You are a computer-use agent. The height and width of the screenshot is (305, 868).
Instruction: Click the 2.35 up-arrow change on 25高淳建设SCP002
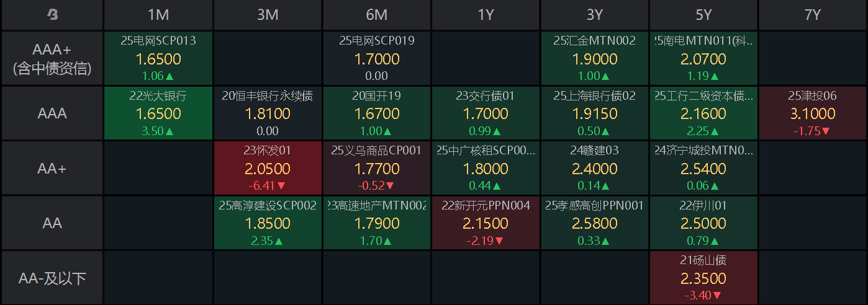pos(268,241)
